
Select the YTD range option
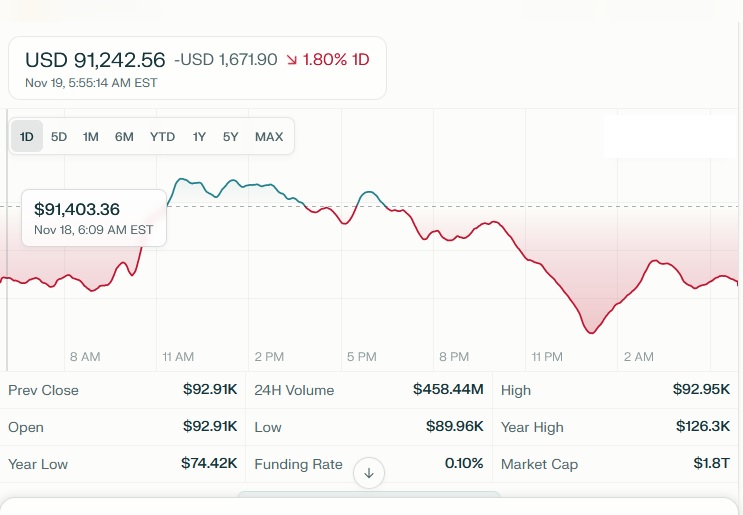point(162,137)
